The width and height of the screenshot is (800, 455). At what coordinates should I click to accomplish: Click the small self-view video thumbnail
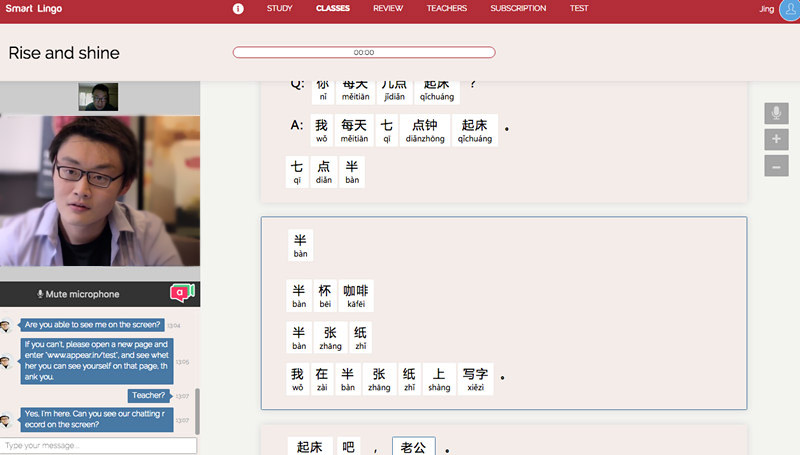98,97
